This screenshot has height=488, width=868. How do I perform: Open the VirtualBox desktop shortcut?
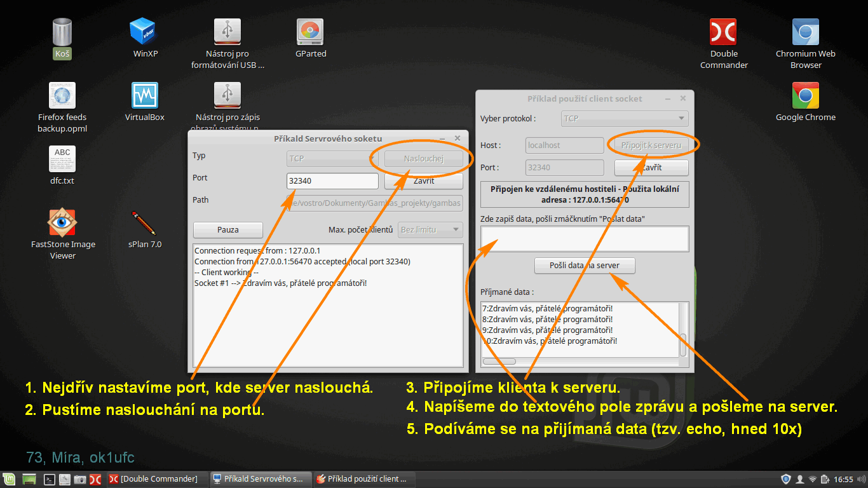pyautogui.click(x=145, y=96)
